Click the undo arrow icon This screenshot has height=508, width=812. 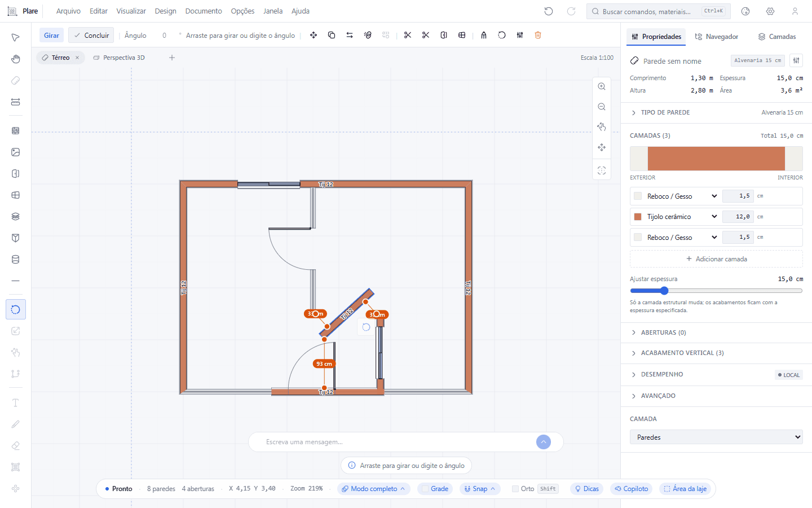[549, 11]
